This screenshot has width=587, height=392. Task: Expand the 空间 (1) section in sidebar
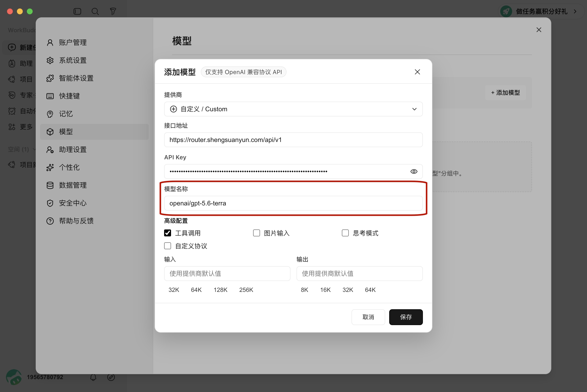[21, 149]
